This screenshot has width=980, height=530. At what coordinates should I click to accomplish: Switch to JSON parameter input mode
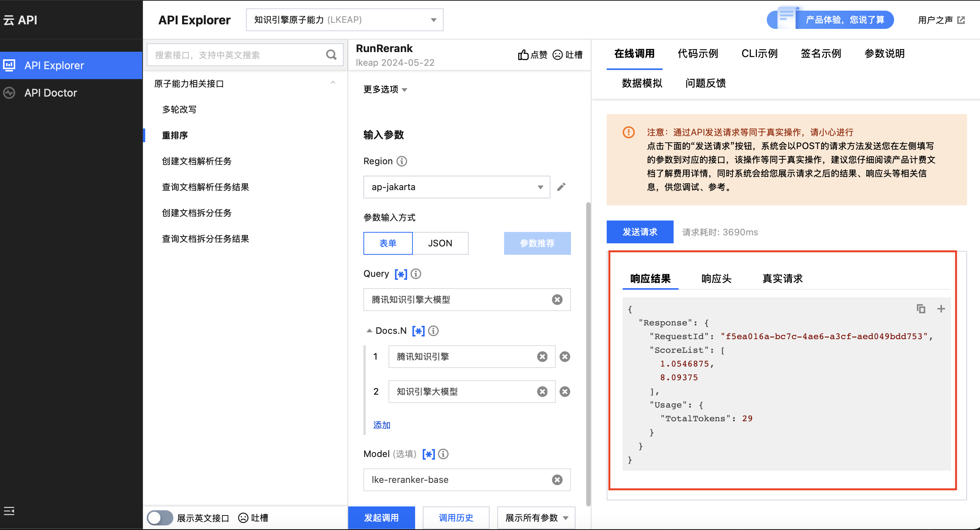(440, 243)
